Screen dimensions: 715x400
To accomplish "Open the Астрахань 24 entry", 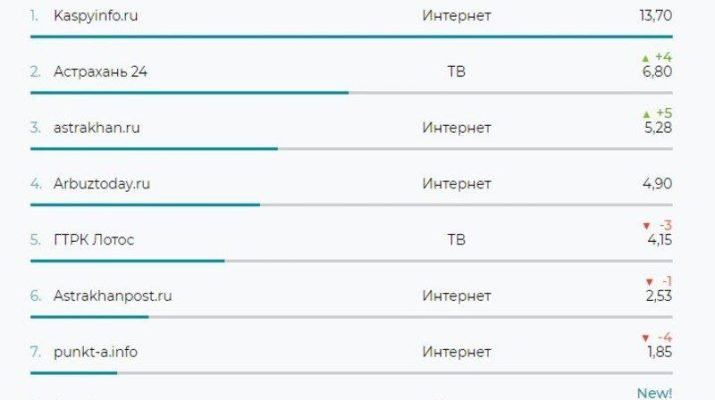I will (x=100, y=72).
